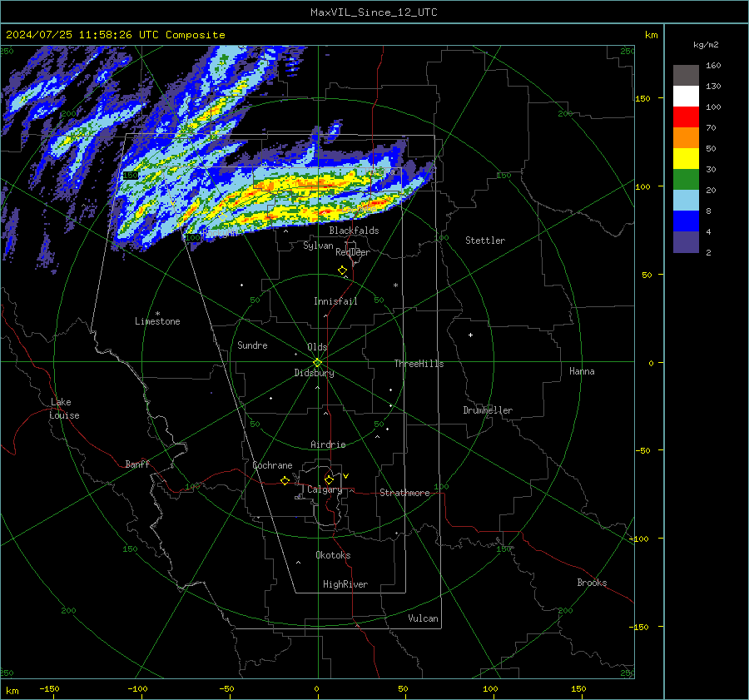Click the RedDeer city label
The width and height of the screenshot is (749, 700).
353,252
